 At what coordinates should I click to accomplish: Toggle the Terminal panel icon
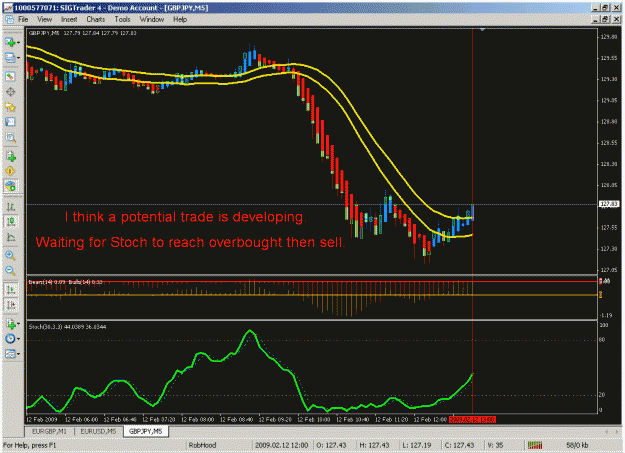(x=10, y=122)
